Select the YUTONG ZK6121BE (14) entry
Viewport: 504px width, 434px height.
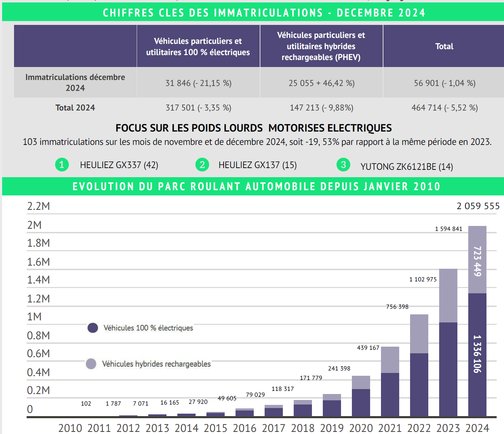pos(407,167)
